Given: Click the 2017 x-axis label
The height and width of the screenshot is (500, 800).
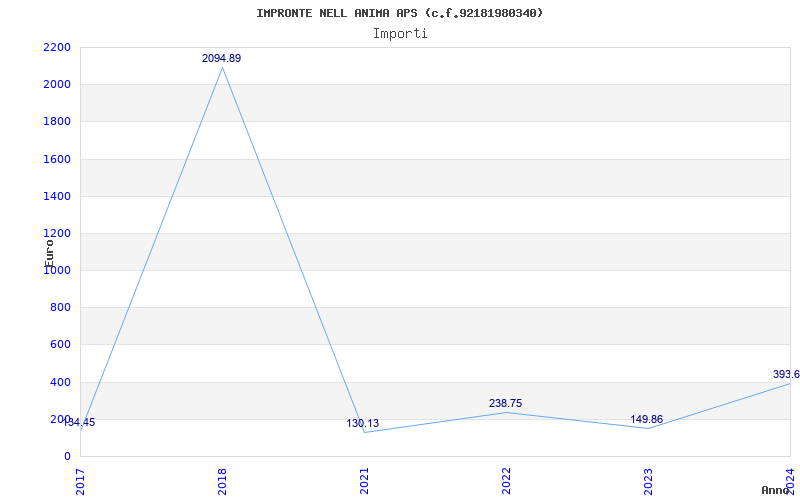Looking at the screenshot, I should tap(80, 481).
